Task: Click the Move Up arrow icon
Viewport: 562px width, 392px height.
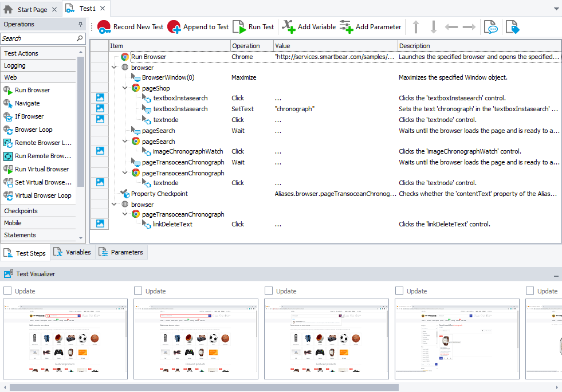Action: coord(416,27)
